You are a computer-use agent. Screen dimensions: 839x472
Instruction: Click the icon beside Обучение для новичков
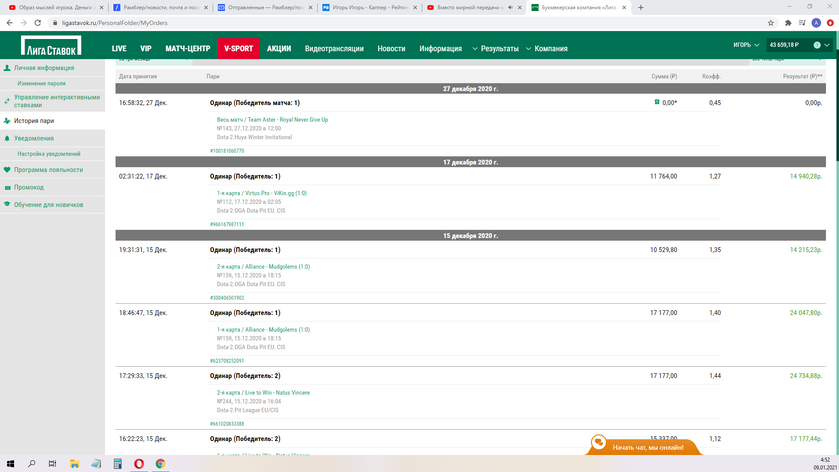pyautogui.click(x=7, y=204)
